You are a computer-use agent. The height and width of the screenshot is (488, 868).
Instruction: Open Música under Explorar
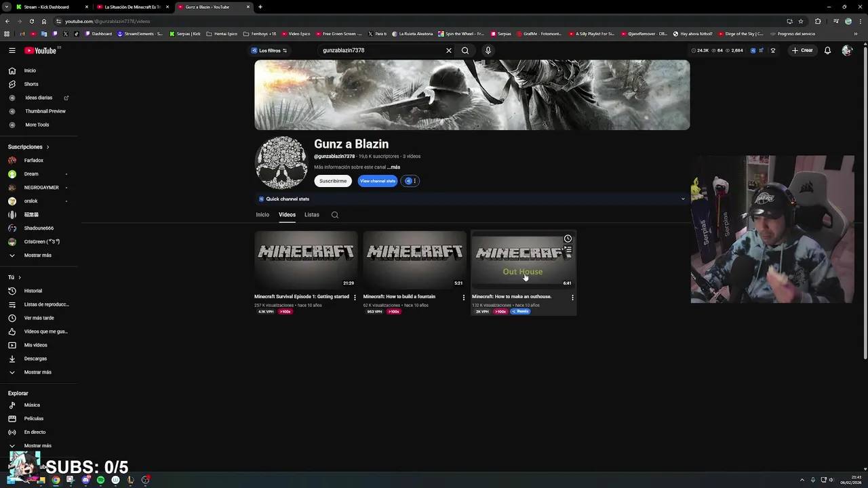coord(32,405)
